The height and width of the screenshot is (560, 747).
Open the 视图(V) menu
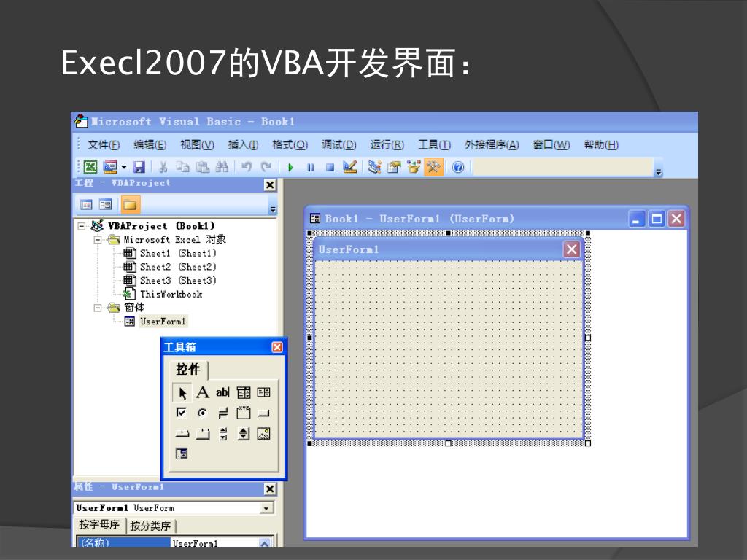[197, 144]
